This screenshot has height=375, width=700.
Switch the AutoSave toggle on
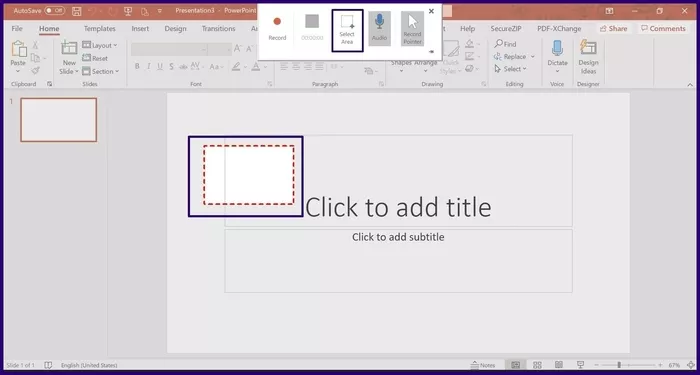[54, 10]
